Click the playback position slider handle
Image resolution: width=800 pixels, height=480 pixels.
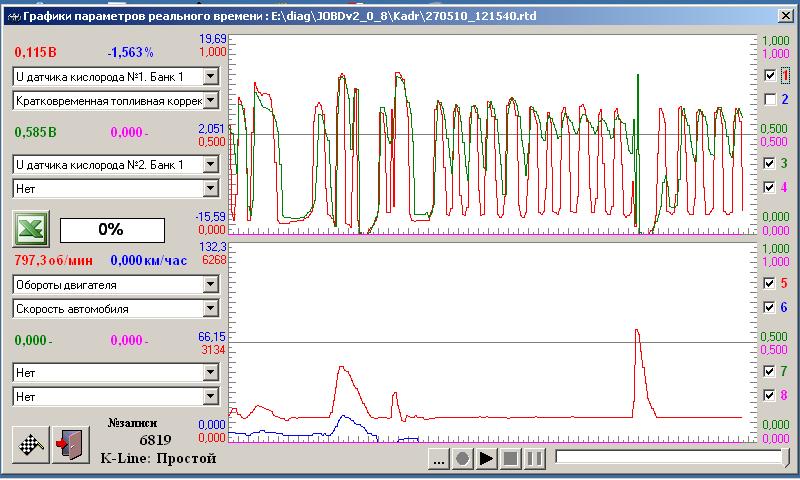tap(784, 458)
